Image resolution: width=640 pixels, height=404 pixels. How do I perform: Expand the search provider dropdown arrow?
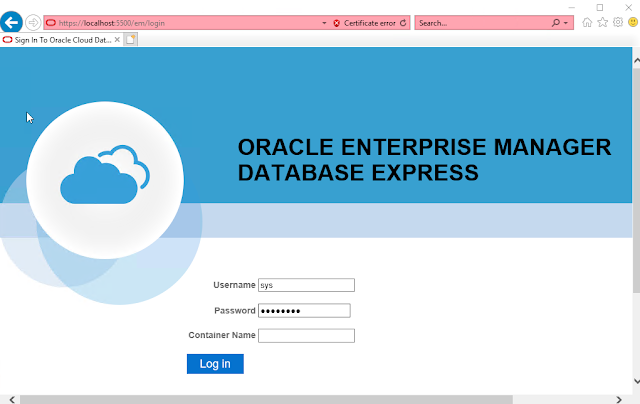[566, 23]
